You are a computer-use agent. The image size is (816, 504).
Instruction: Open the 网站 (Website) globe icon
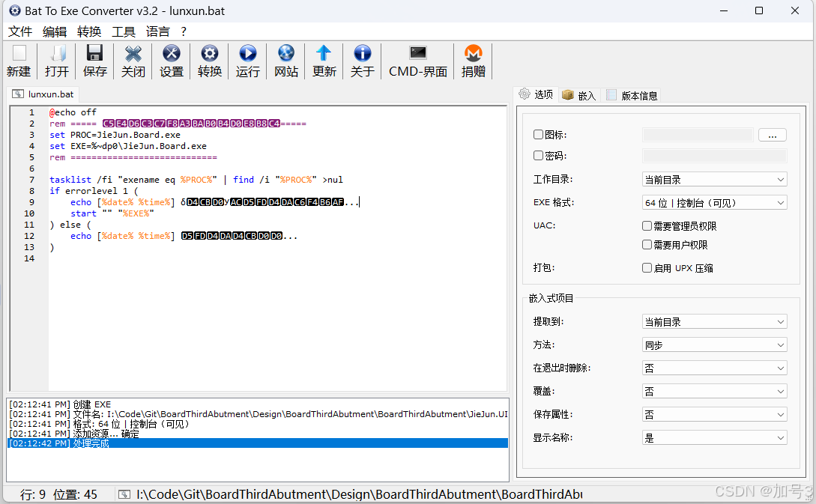[285, 53]
